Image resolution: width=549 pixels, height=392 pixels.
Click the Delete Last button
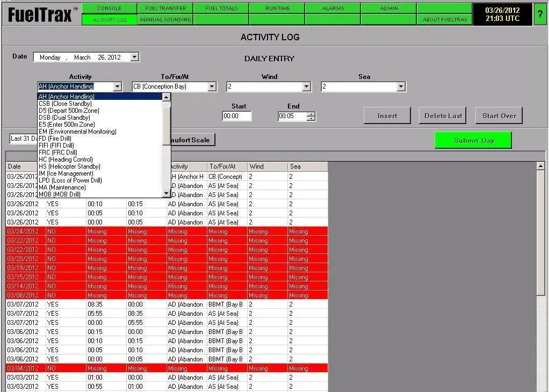443,116
